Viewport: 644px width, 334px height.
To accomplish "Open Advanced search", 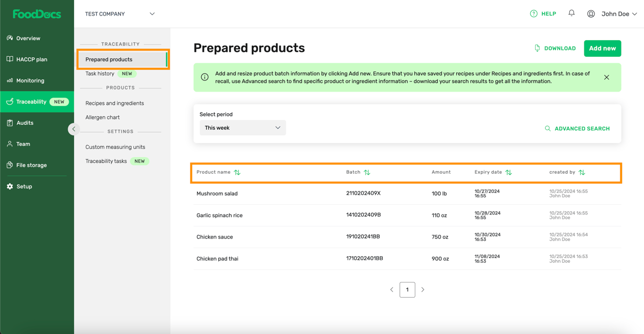I will point(577,128).
